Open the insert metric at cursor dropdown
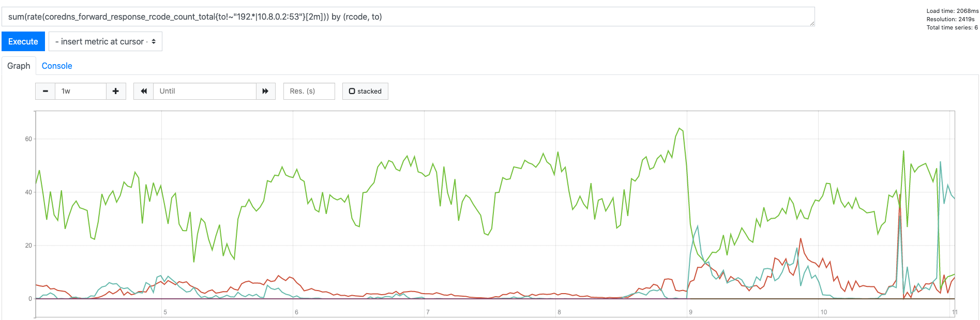 pos(105,41)
